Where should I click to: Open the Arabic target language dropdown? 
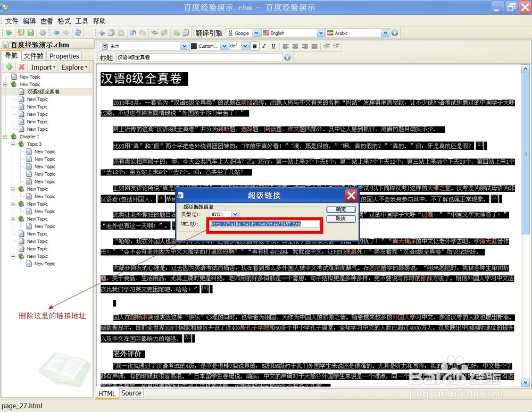pyautogui.click(x=385, y=33)
